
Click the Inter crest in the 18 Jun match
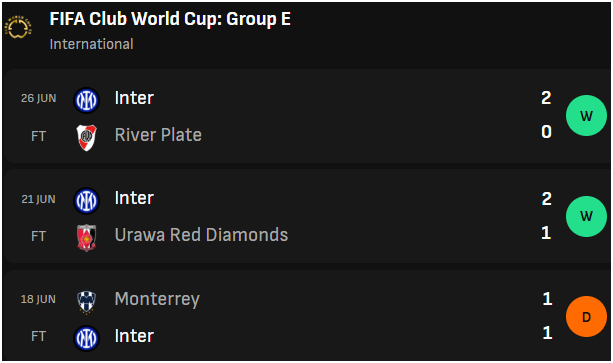tap(86, 338)
